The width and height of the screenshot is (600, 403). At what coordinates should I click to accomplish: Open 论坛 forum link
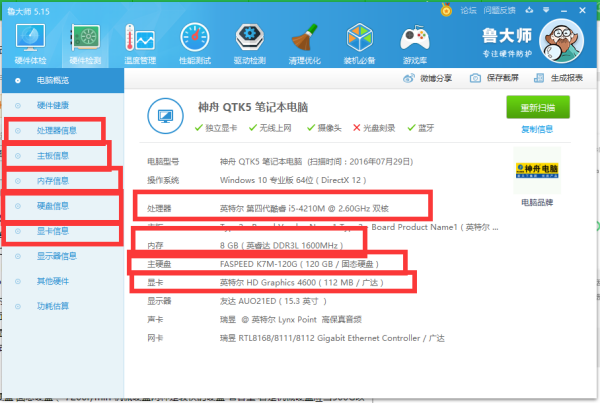click(468, 11)
